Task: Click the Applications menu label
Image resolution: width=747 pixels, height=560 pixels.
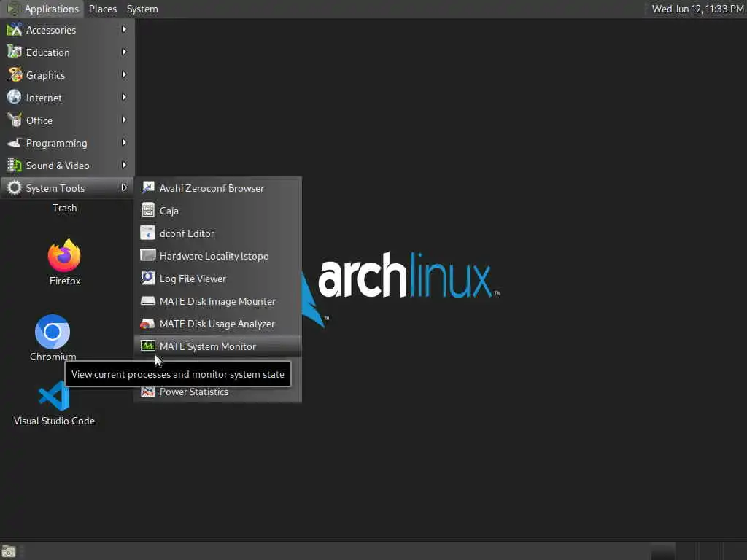Action: [52, 9]
